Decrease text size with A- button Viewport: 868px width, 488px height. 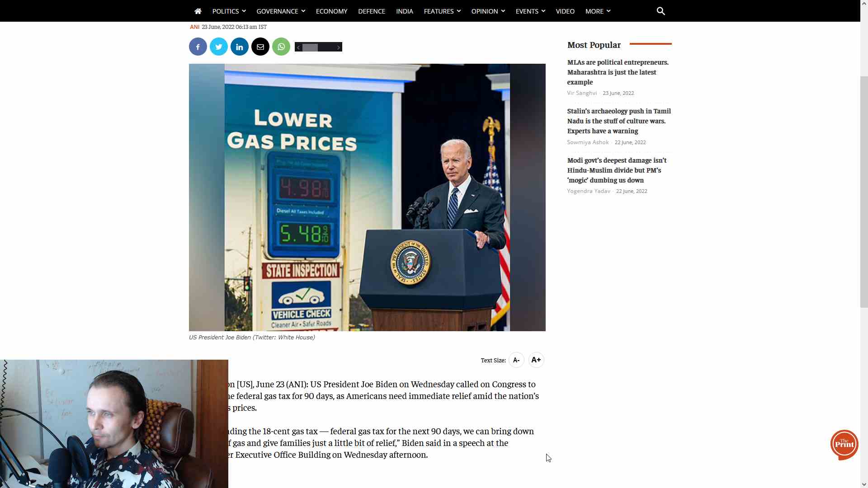pos(516,360)
